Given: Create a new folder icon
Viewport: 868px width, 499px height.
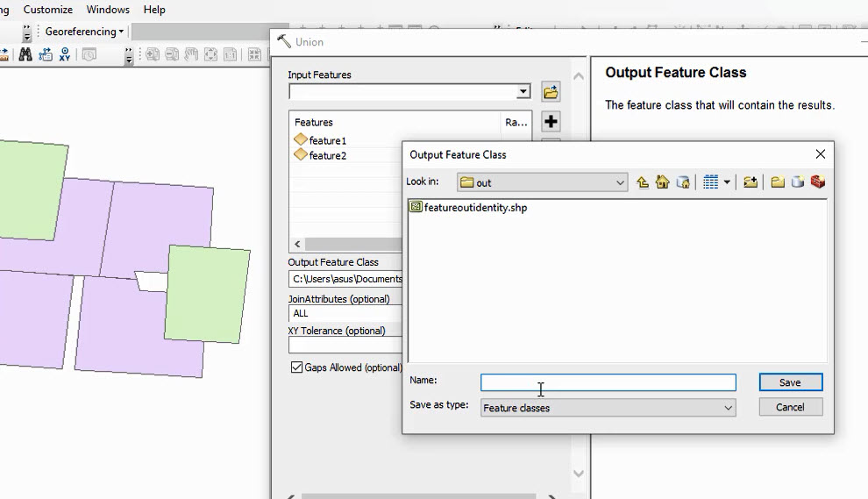Looking at the screenshot, I should (x=778, y=182).
